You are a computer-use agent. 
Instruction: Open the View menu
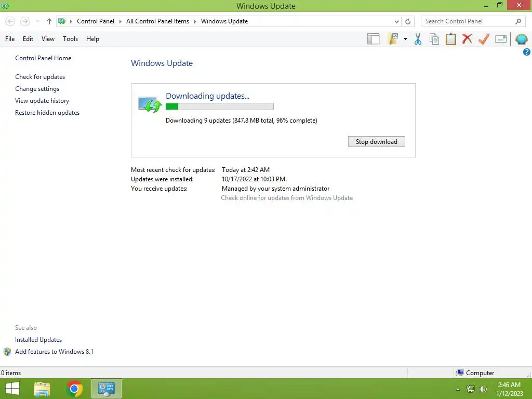(x=48, y=39)
